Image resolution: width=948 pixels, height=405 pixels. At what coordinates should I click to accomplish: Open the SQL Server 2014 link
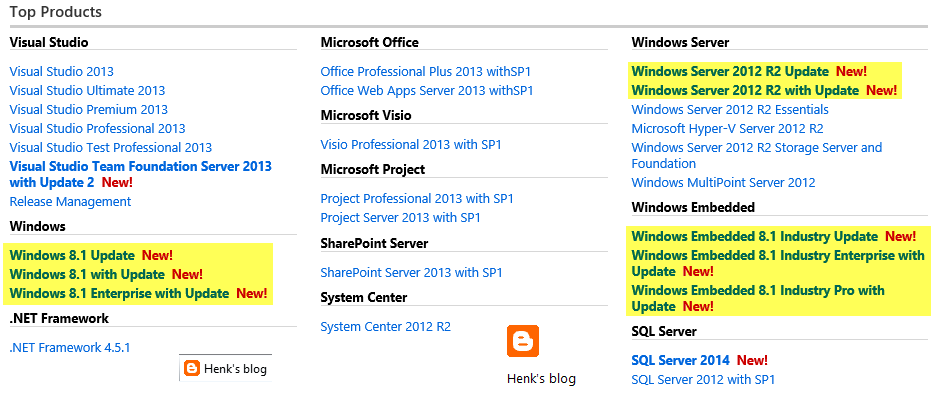pos(680,360)
